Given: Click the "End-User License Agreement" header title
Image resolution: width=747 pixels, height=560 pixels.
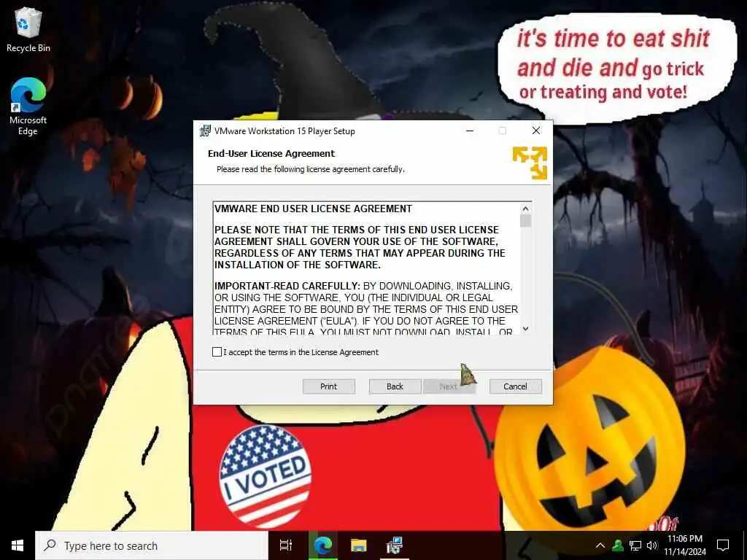Looking at the screenshot, I should click(x=271, y=153).
